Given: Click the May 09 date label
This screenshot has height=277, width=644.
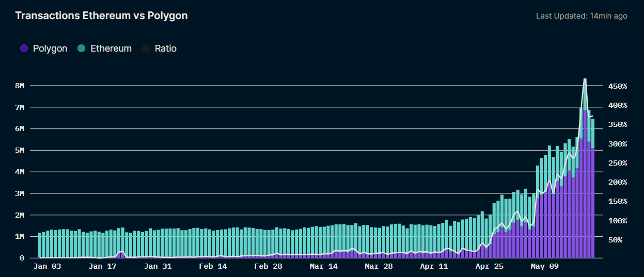Looking at the screenshot, I should click(x=544, y=266).
